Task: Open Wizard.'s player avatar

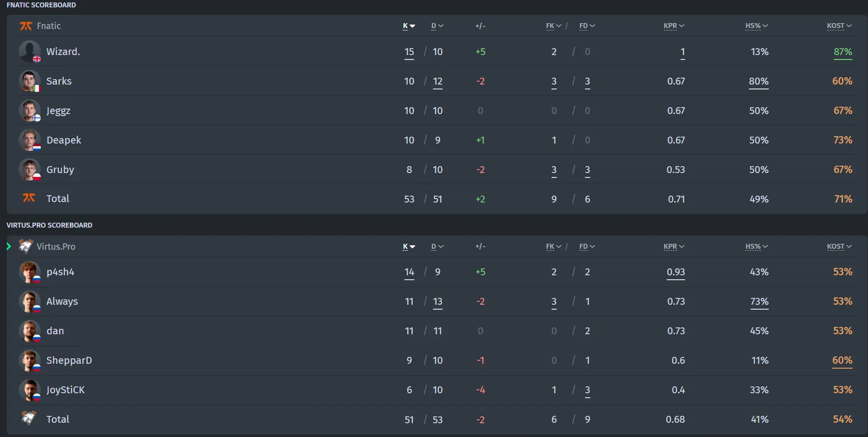Action: [x=29, y=52]
